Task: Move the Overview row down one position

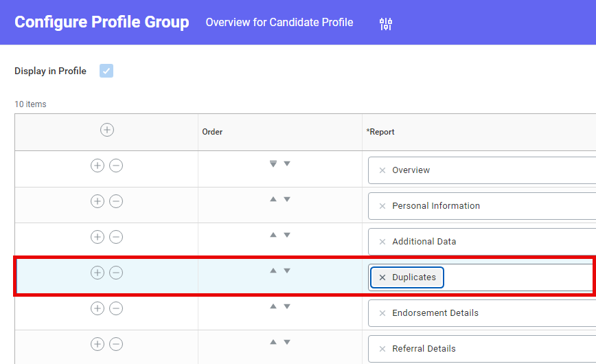Action: pos(287,164)
